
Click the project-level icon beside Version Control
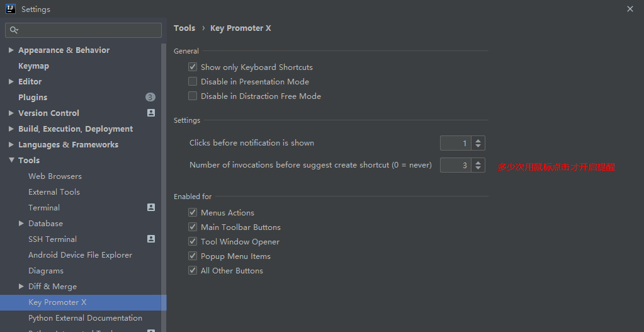pyautogui.click(x=151, y=113)
